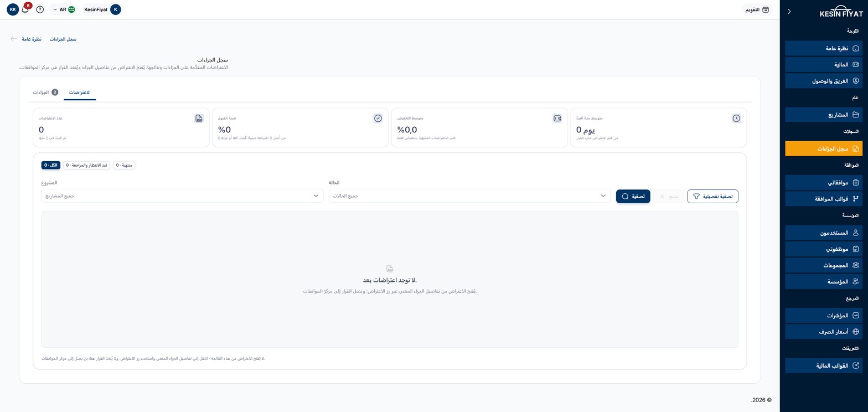
Task: Open the notifications bell with 8 badge
Action: pos(25,9)
